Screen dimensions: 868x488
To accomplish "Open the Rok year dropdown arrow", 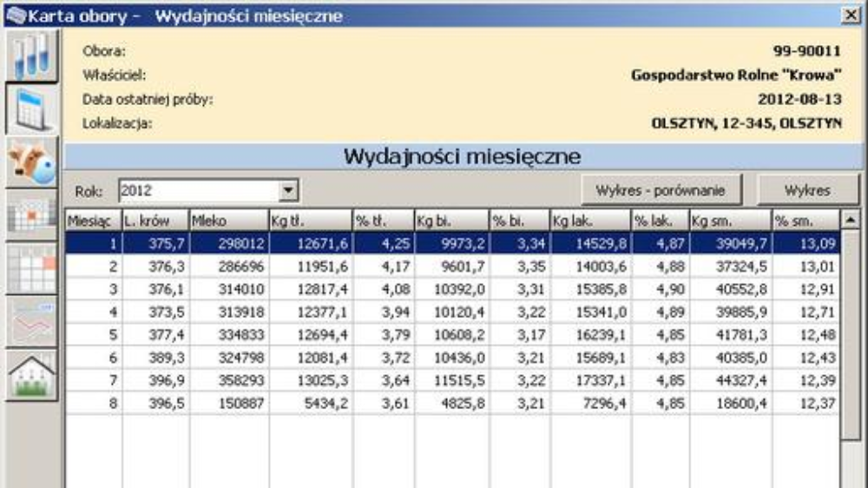I will tap(288, 190).
